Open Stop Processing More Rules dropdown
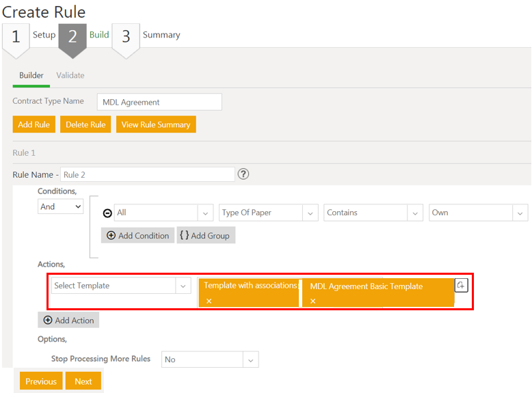The width and height of the screenshot is (532, 393). click(210, 360)
